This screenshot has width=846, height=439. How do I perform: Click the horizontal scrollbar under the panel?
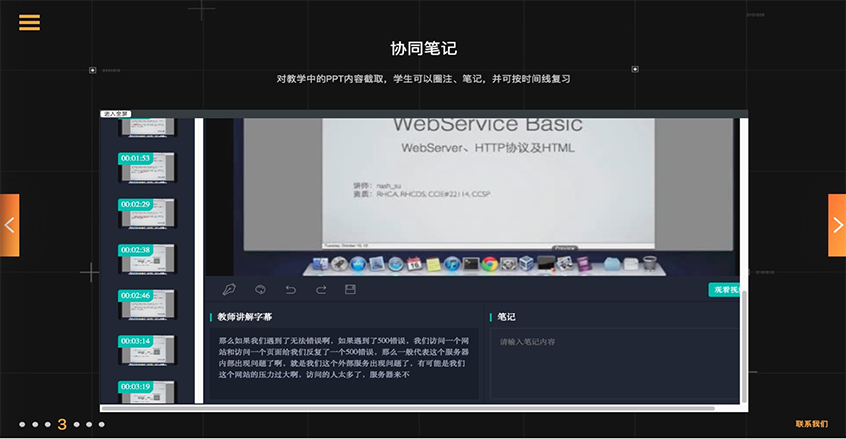point(408,408)
